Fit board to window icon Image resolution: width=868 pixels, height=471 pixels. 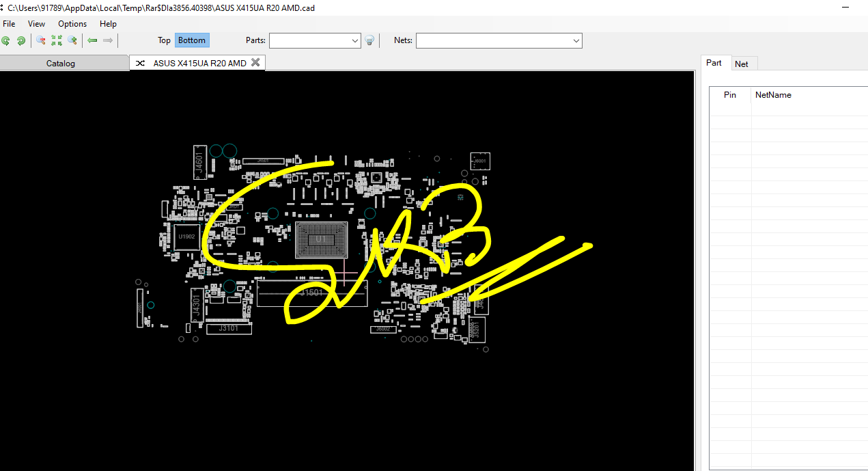[57, 40]
